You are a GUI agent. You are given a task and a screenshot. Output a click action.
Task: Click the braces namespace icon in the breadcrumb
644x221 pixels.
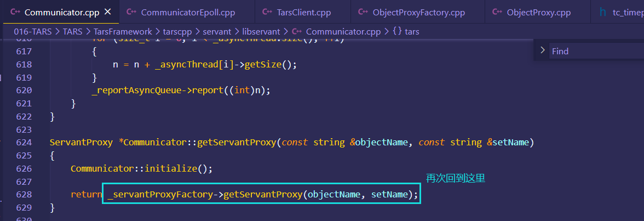click(397, 31)
